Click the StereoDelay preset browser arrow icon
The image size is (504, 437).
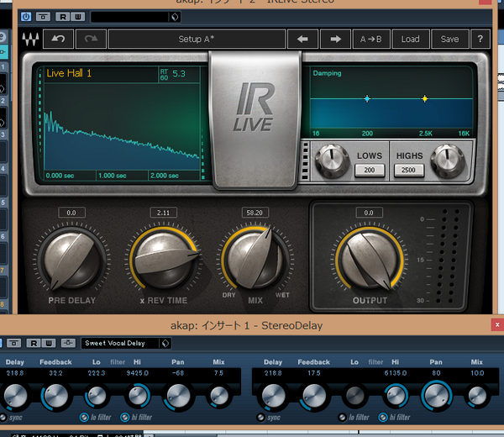[165, 343]
